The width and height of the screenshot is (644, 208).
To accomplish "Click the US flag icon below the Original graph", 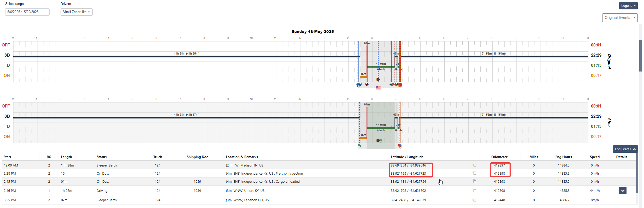I will click(x=378, y=88).
